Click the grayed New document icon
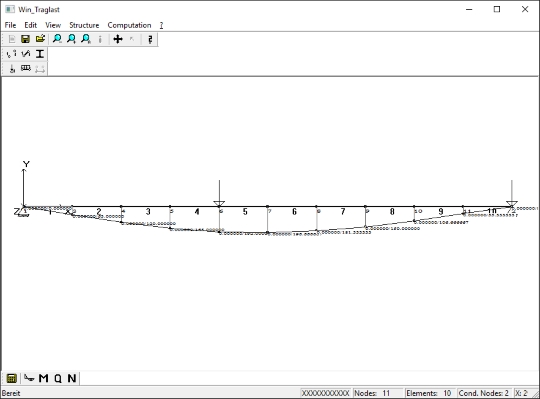This screenshot has height=399, width=540. pyautogui.click(x=12, y=39)
